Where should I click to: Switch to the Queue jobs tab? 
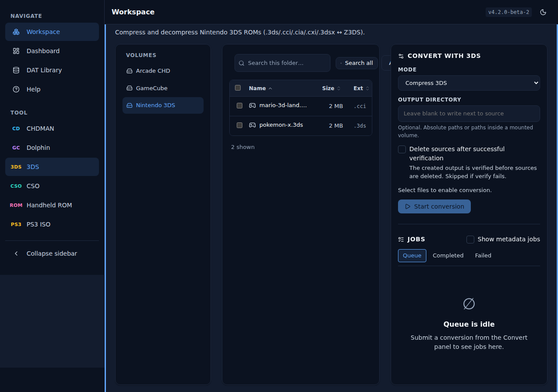(412, 256)
